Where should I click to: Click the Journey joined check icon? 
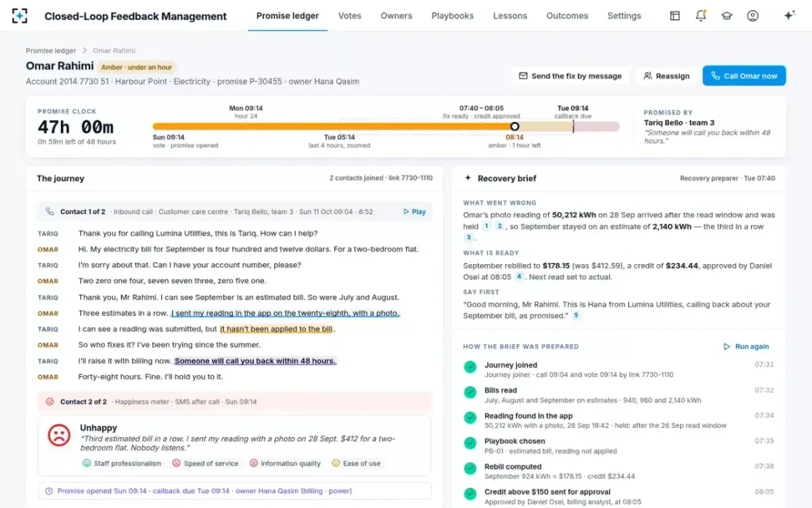470,367
